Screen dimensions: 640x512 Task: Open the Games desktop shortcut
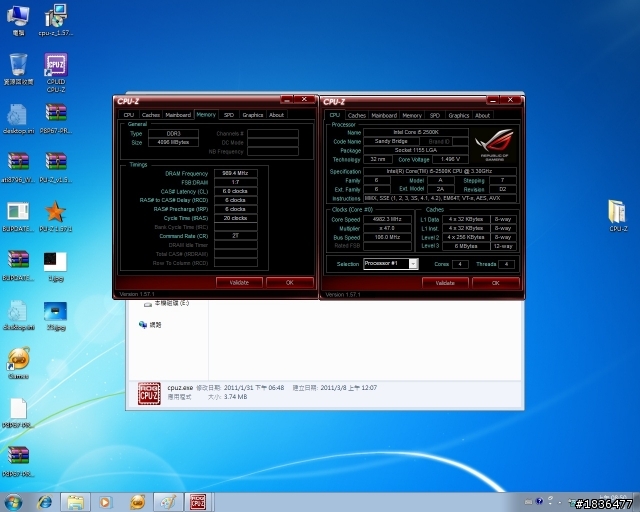18,363
